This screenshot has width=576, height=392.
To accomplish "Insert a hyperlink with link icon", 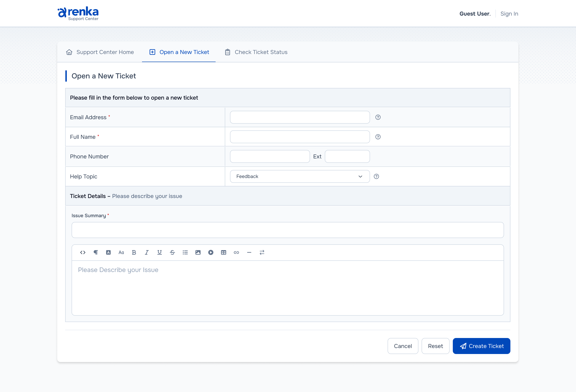I will [x=236, y=252].
